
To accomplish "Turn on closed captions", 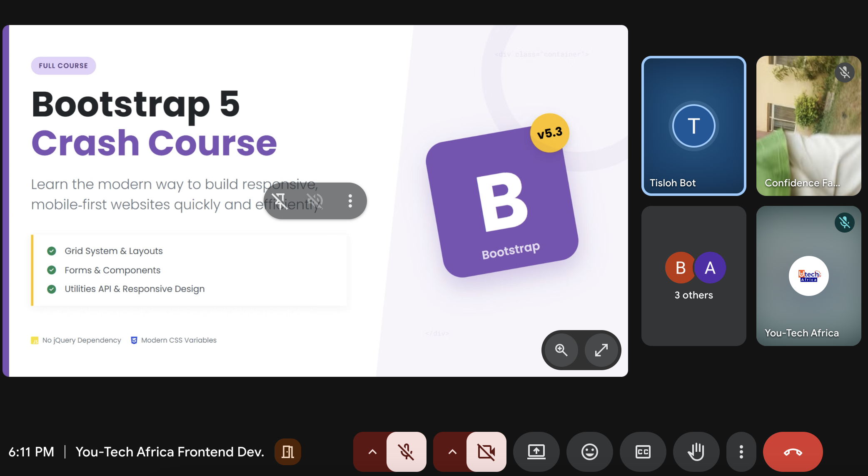I will [643, 452].
